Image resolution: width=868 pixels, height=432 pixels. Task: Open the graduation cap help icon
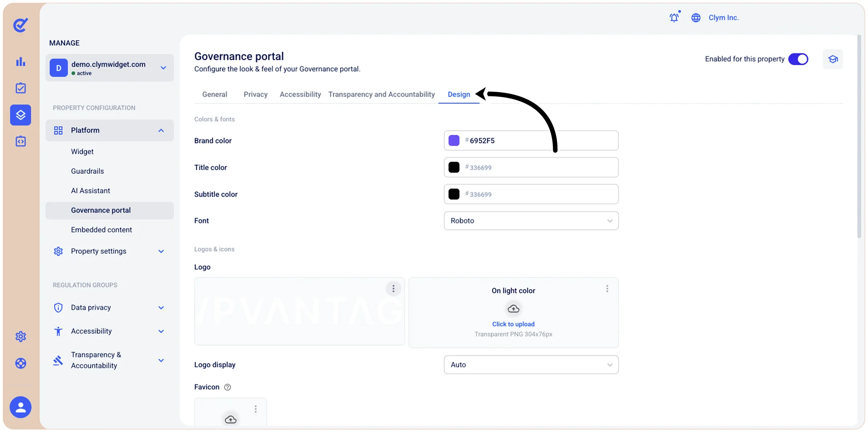pyautogui.click(x=833, y=59)
